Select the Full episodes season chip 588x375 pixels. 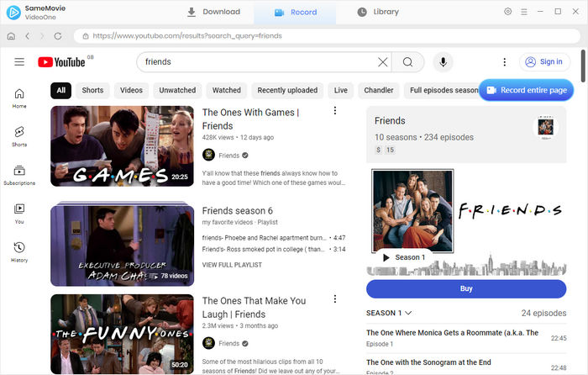click(x=442, y=91)
